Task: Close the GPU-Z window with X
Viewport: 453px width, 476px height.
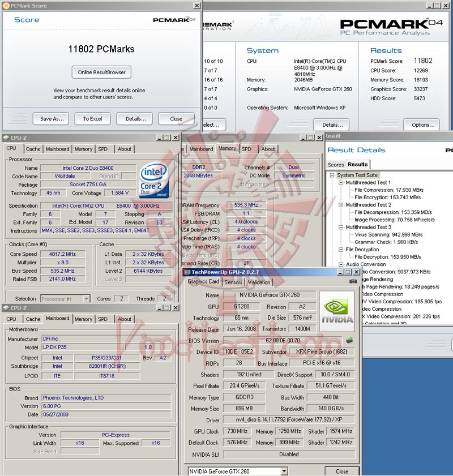Action: click(356, 272)
